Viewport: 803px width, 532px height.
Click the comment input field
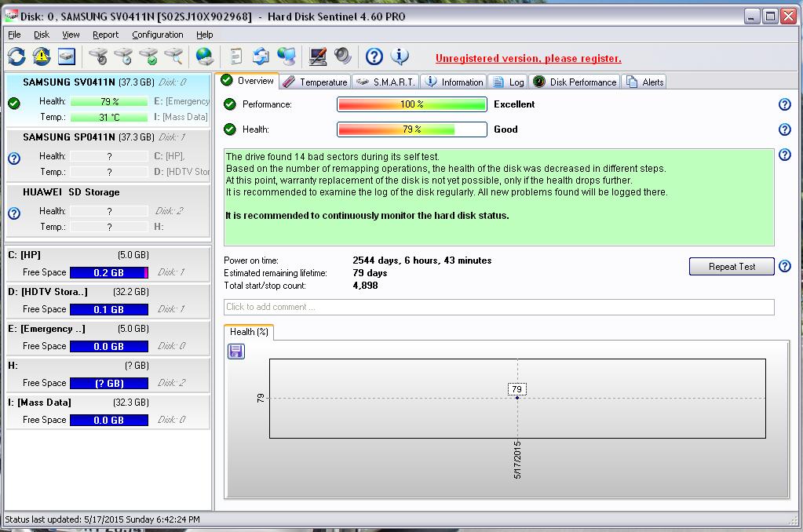(498, 307)
